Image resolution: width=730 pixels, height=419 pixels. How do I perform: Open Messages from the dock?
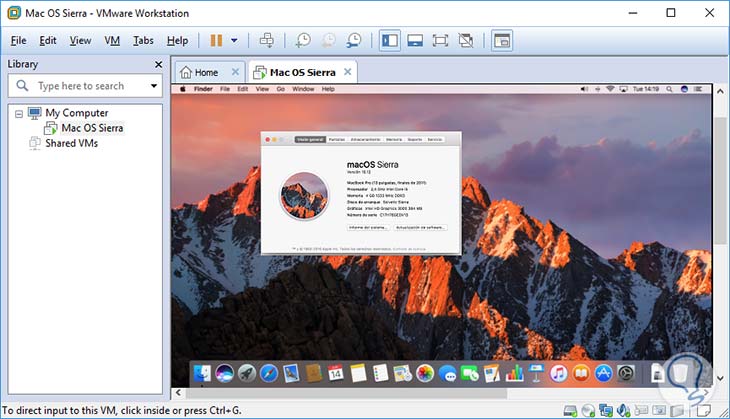coord(447,373)
